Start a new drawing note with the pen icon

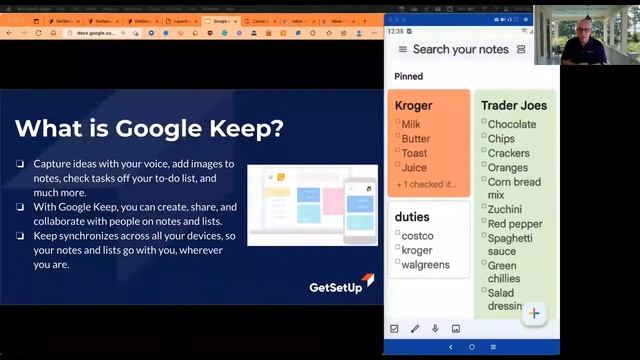click(x=415, y=329)
